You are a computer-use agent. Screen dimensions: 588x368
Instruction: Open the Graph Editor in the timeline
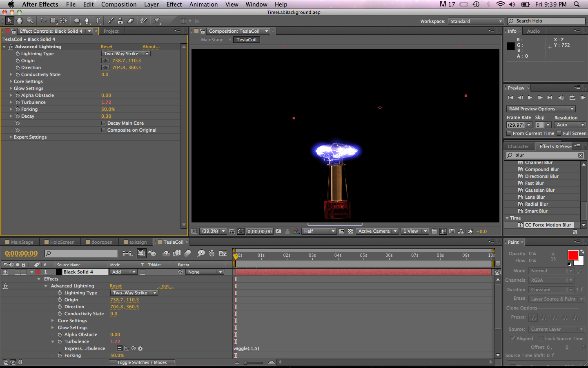(223, 254)
